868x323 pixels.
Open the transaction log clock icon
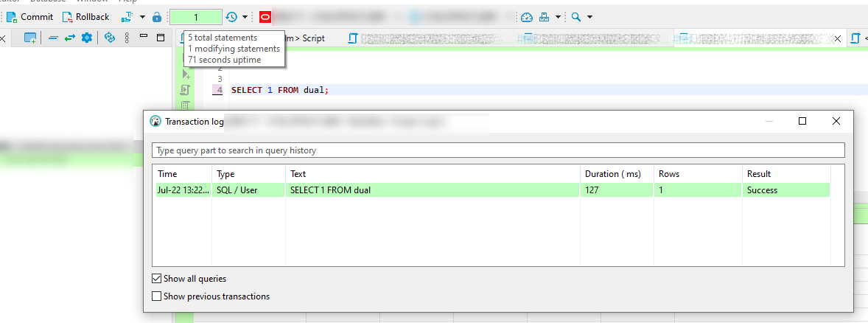pyautogui.click(x=231, y=17)
